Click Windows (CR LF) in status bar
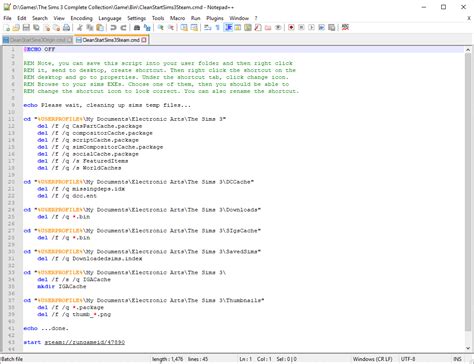 (x=372, y=359)
